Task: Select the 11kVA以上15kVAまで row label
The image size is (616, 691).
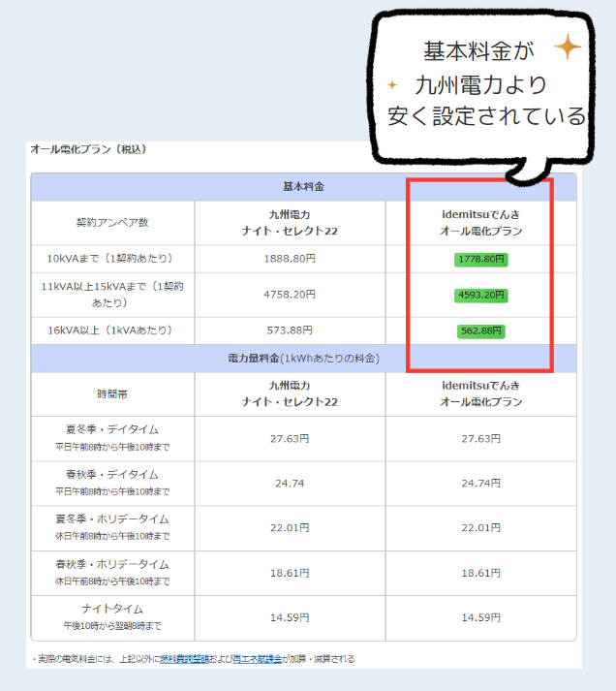Action: click(x=112, y=295)
